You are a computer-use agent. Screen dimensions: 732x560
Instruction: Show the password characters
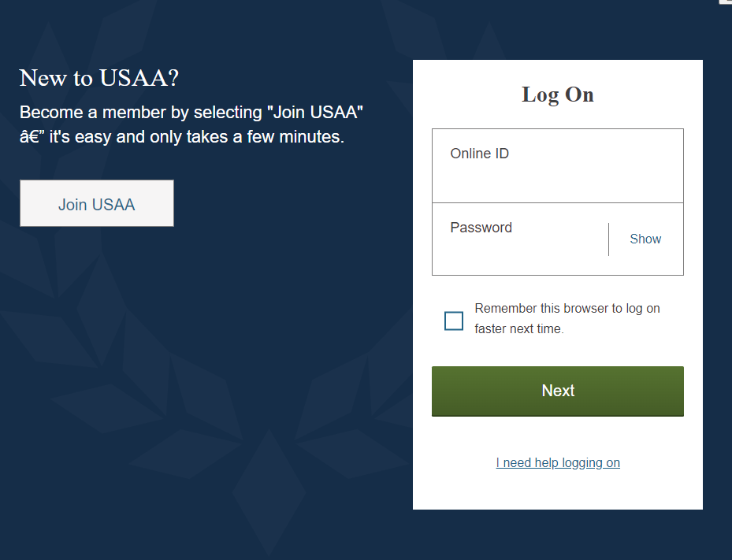point(645,239)
